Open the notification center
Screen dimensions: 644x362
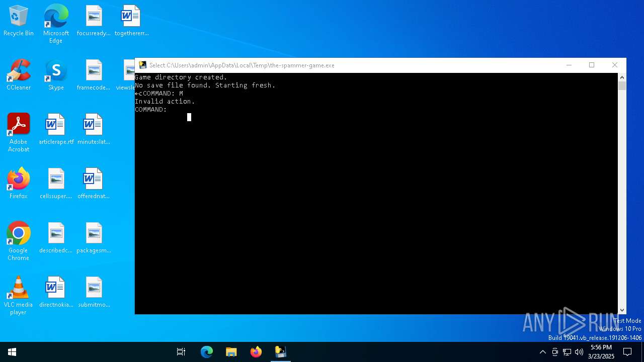coord(627,352)
